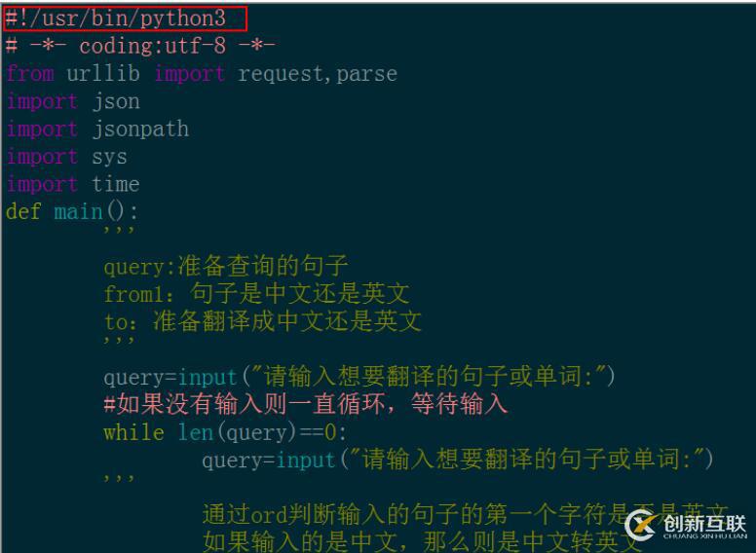Place cursor on import sys line
This screenshot has width=756, height=553.
(x=66, y=156)
